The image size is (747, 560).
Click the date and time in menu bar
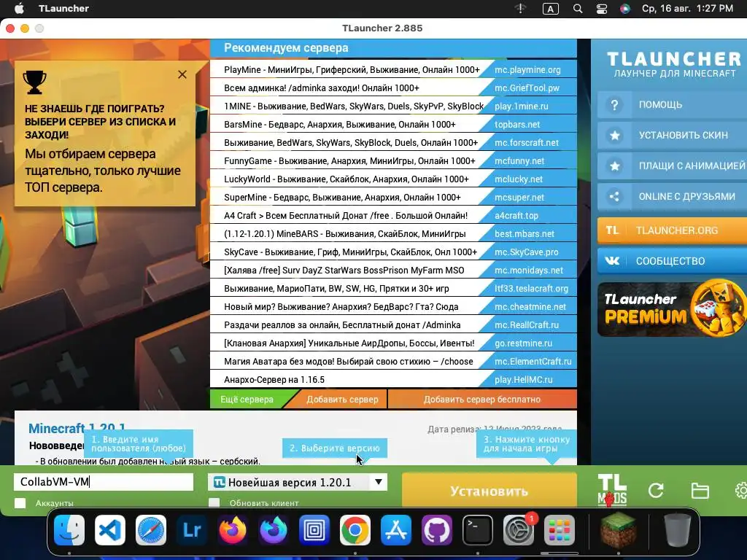coord(687,9)
